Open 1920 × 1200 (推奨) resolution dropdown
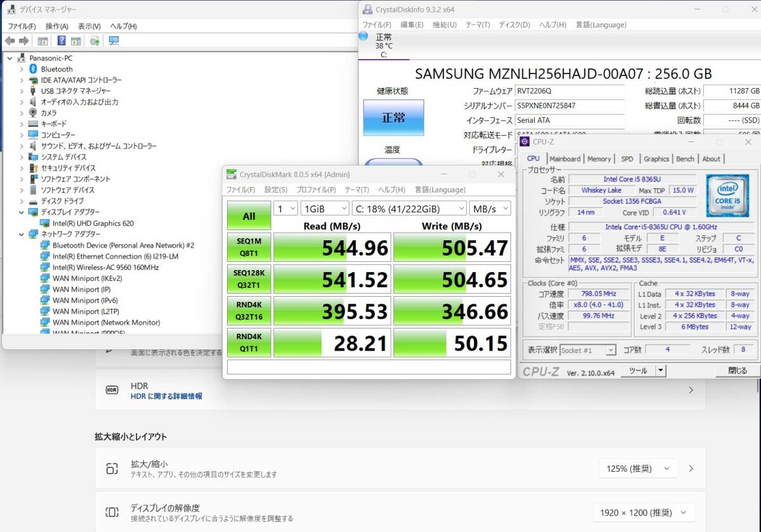Viewport: 761px width, 532px height. (x=644, y=512)
